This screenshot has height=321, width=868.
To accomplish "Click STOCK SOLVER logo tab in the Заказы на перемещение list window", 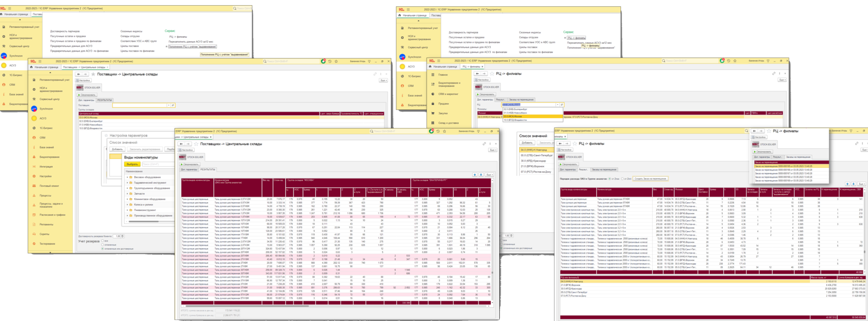I will [x=764, y=145].
